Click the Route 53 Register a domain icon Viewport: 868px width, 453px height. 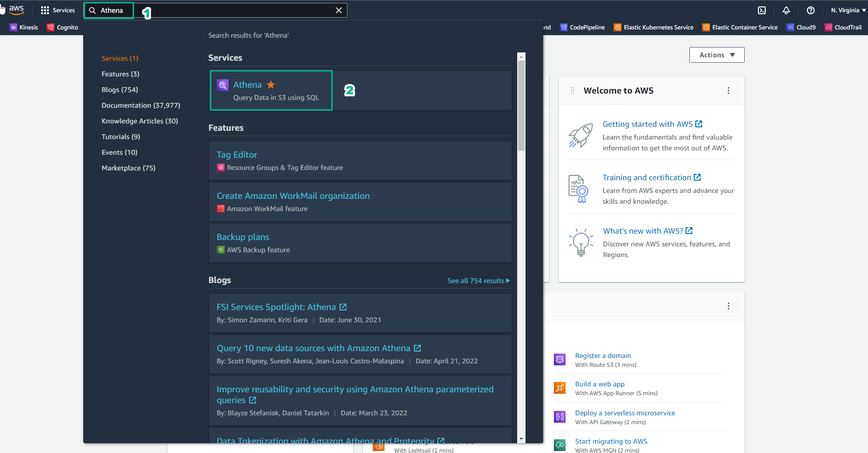(x=560, y=359)
